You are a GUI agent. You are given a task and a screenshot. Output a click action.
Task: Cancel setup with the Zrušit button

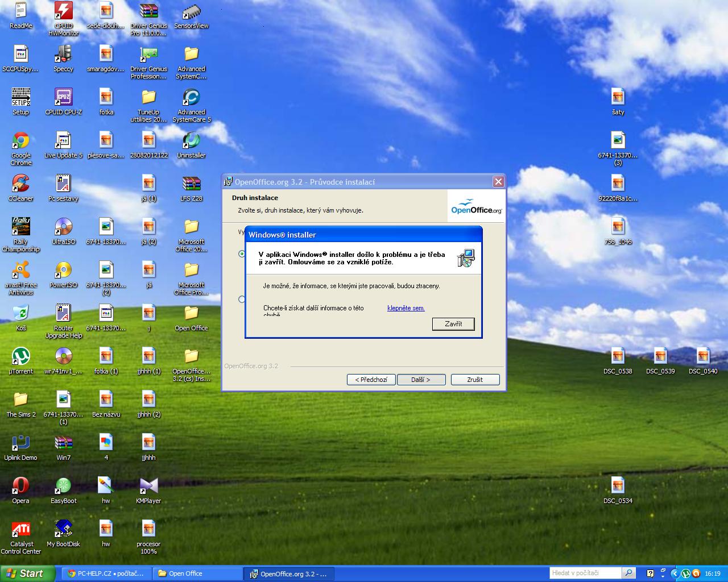[475, 380]
